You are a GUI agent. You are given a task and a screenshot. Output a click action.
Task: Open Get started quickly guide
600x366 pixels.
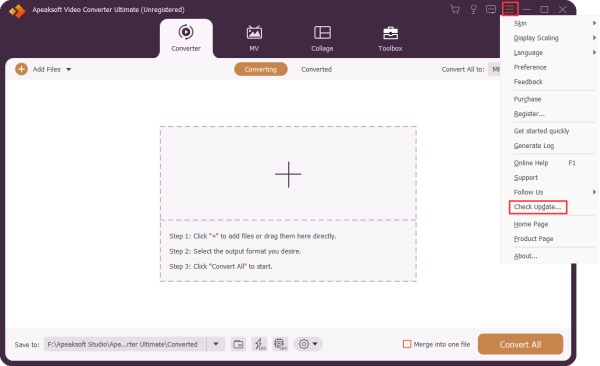coord(541,131)
